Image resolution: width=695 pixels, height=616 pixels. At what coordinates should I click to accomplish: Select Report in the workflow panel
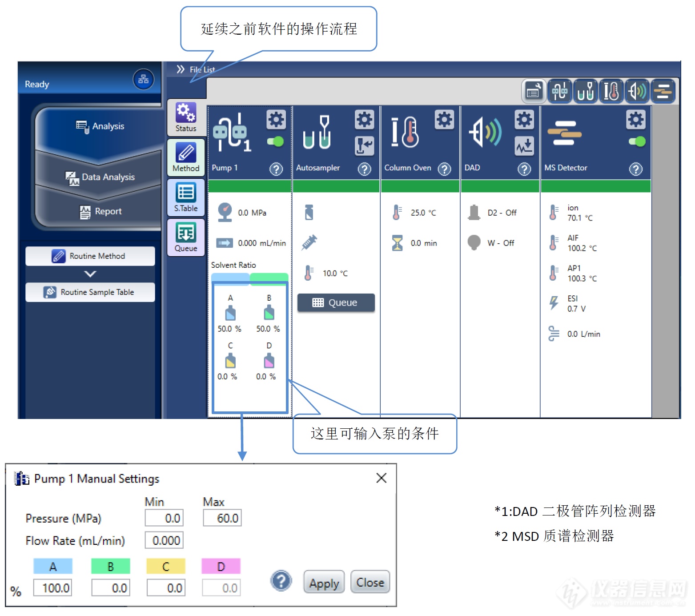tap(100, 211)
